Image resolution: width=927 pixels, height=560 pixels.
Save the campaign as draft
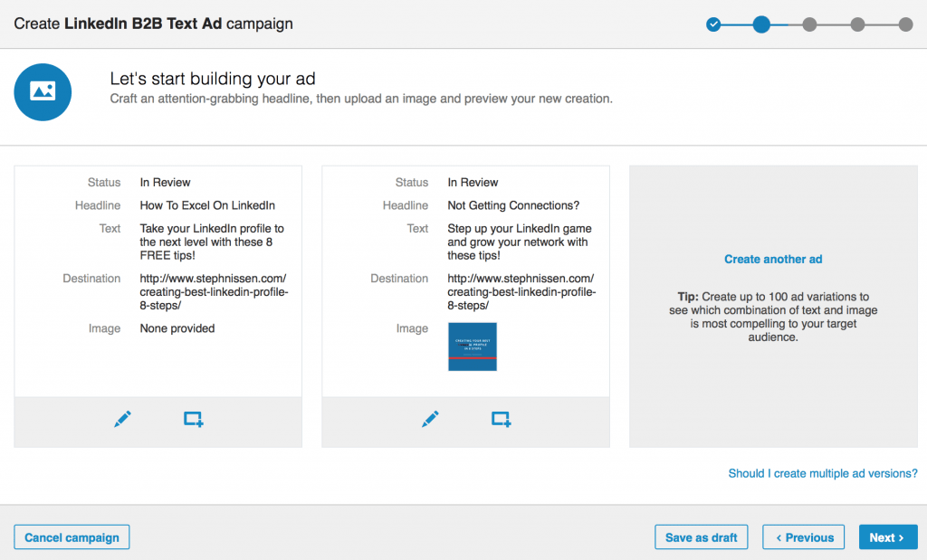(702, 537)
